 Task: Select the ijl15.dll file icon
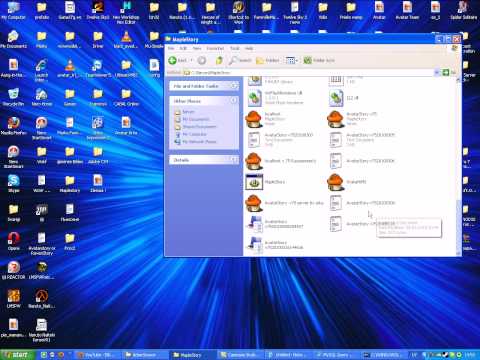click(336, 98)
